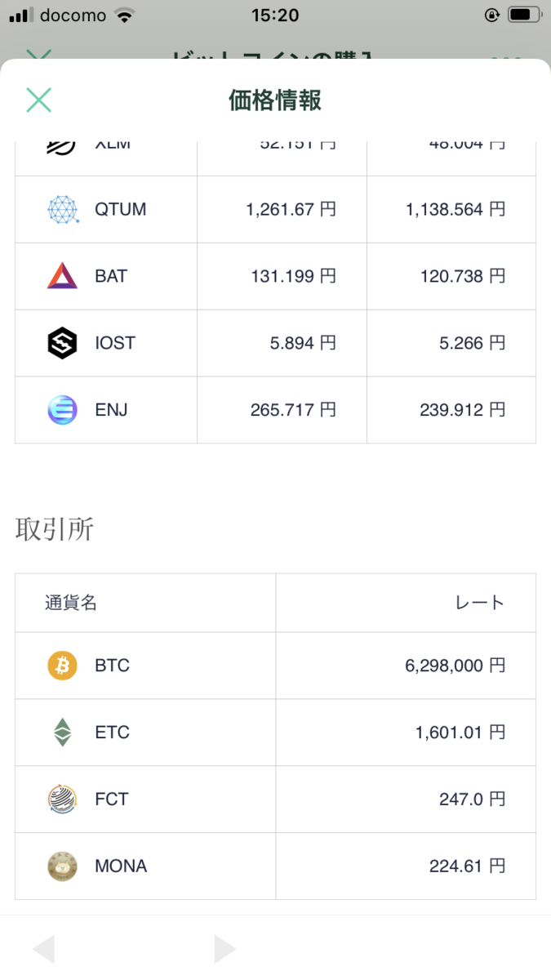Viewport: 551px width, 980px height.
Task: Go forward with the right arrow
Action: 224,950
